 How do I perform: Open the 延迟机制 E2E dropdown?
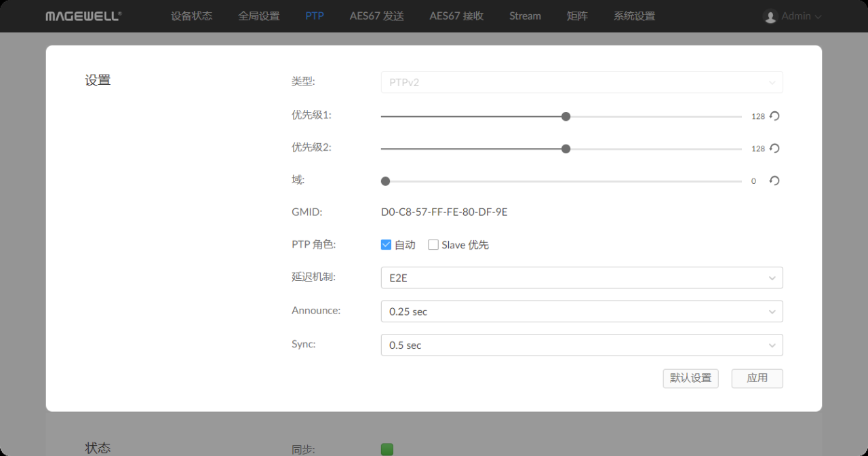tap(581, 278)
